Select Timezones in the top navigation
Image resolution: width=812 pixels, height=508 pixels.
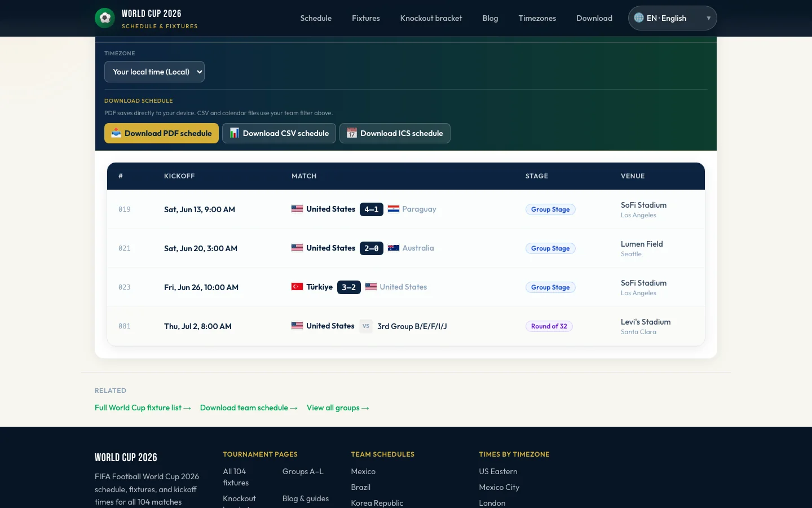point(537,18)
